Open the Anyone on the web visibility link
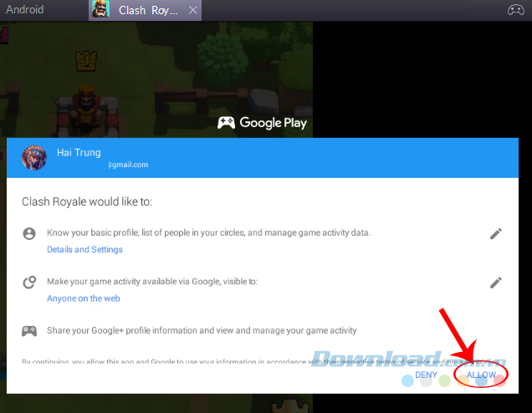The image size is (532, 413). click(x=84, y=298)
